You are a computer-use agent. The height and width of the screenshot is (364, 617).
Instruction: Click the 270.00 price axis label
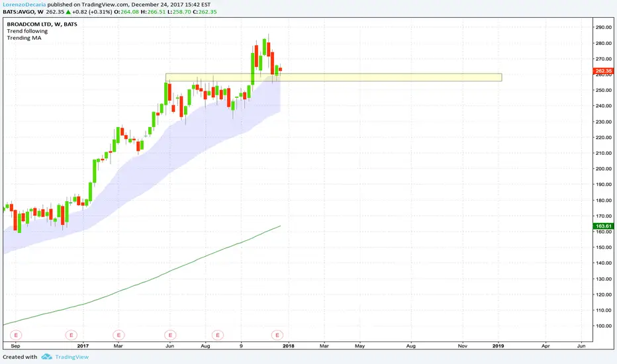pos(604,59)
